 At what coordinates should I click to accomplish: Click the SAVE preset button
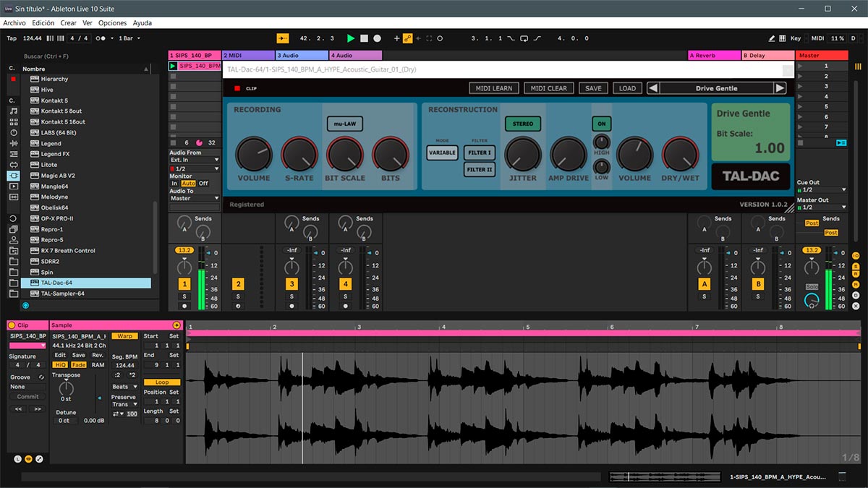pyautogui.click(x=593, y=88)
